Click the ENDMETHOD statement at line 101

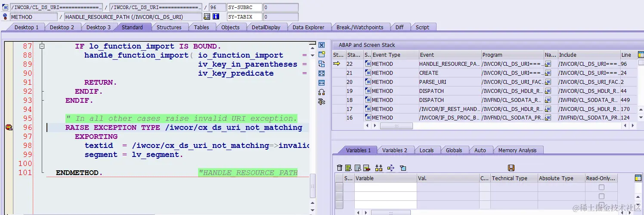(x=80, y=172)
